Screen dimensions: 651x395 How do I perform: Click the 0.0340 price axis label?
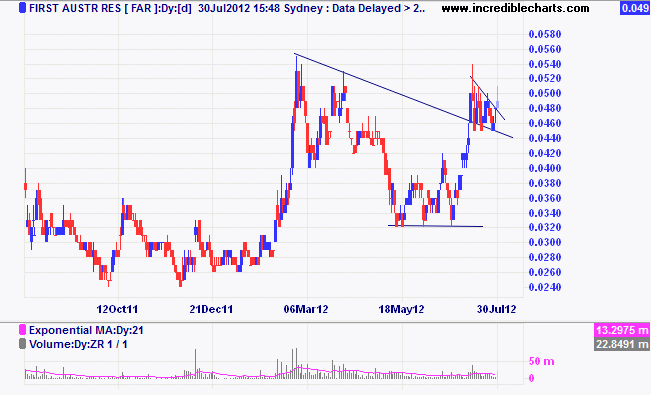545,213
